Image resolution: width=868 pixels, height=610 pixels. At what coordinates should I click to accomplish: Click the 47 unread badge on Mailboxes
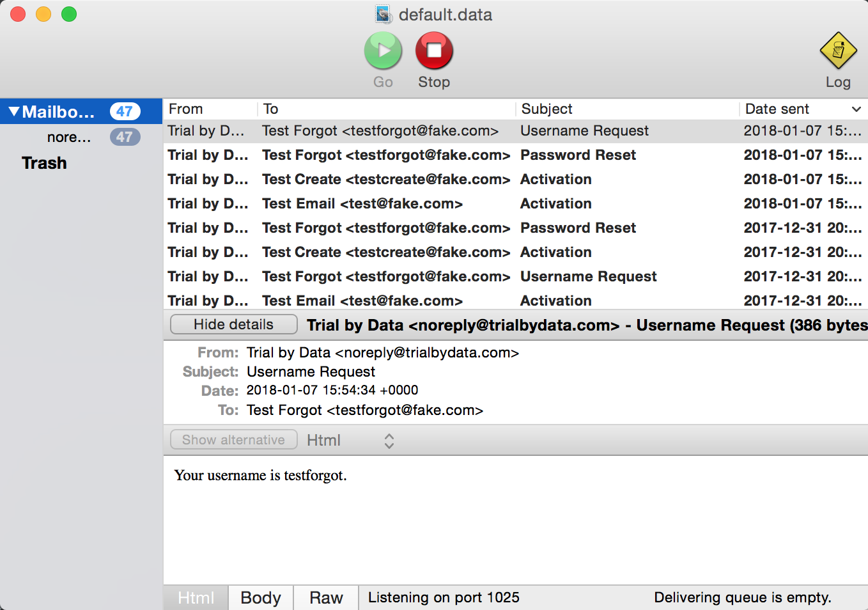coord(125,111)
